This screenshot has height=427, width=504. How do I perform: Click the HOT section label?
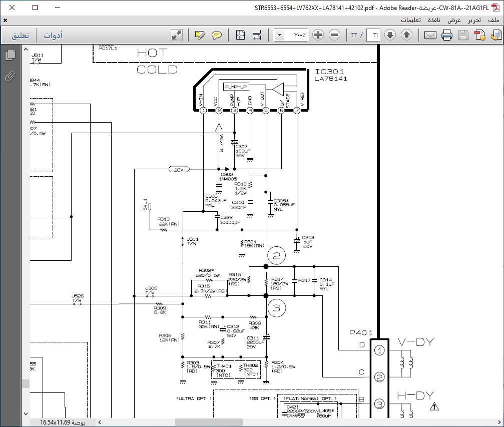(x=152, y=53)
